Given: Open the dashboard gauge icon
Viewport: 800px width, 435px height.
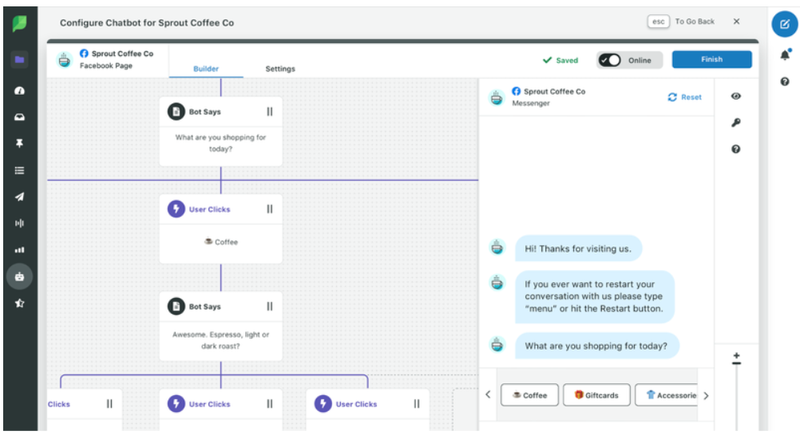Looking at the screenshot, I should point(19,91).
